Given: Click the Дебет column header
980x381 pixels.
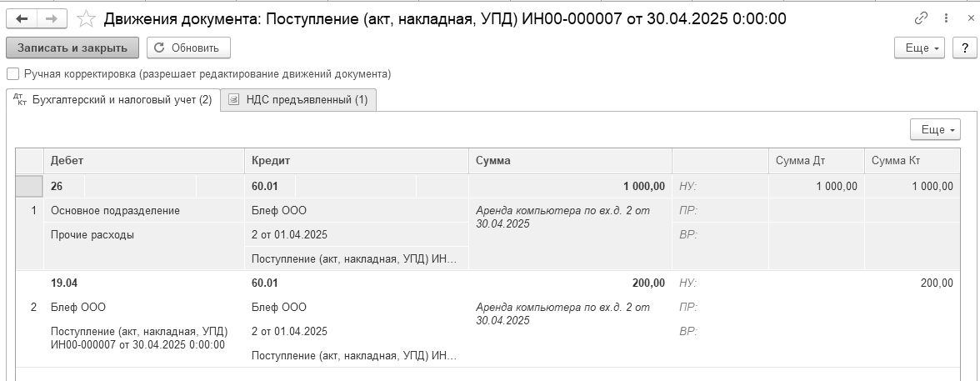Looking at the screenshot, I should (143, 161).
